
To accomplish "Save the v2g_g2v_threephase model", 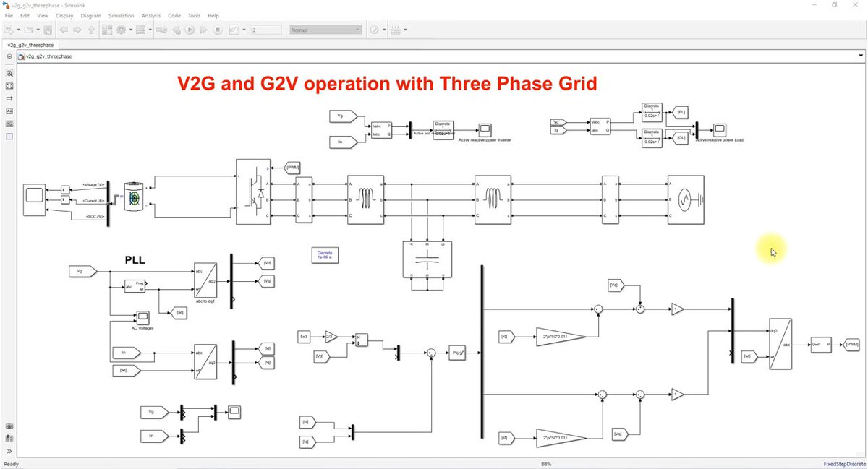I will click(47, 30).
